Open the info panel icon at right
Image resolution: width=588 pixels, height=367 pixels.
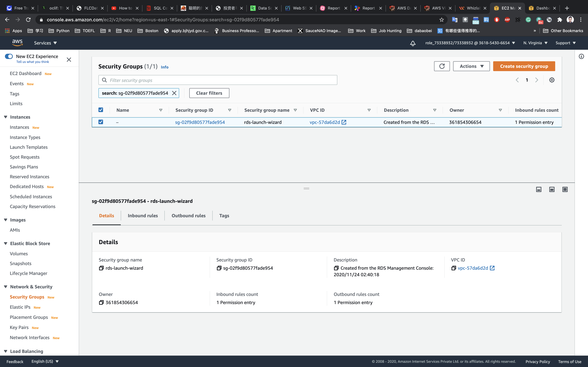[x=581, y=57]
